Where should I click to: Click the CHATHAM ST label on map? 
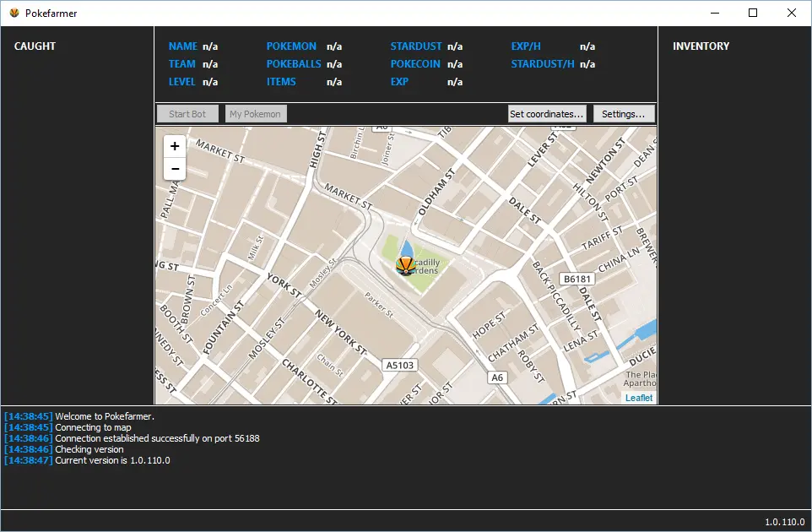pos(513,343)
